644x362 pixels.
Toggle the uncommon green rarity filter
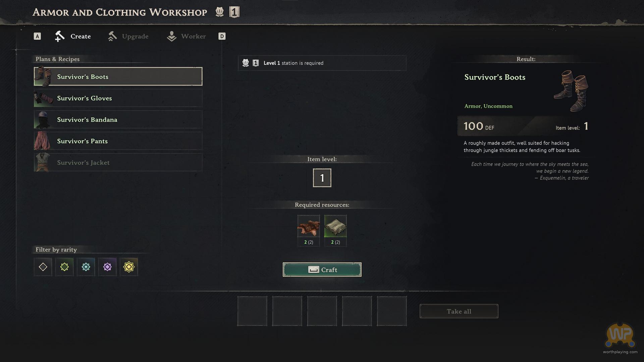click(64, 267)
